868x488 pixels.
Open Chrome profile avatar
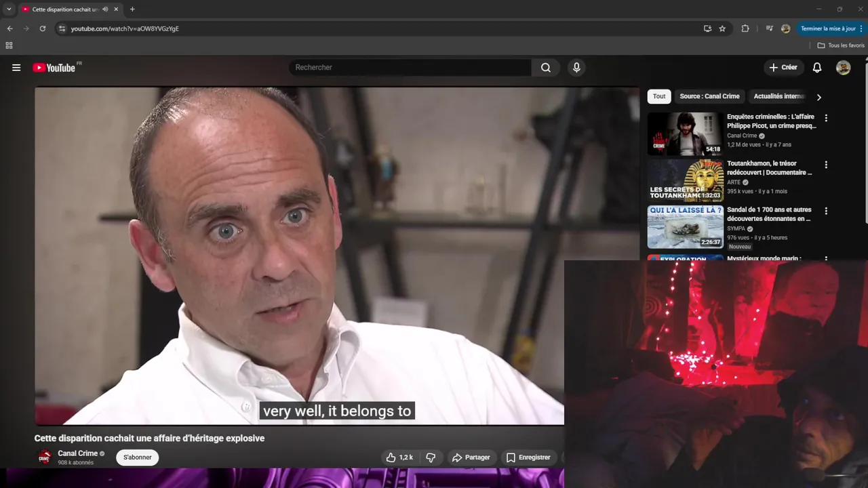785,28
